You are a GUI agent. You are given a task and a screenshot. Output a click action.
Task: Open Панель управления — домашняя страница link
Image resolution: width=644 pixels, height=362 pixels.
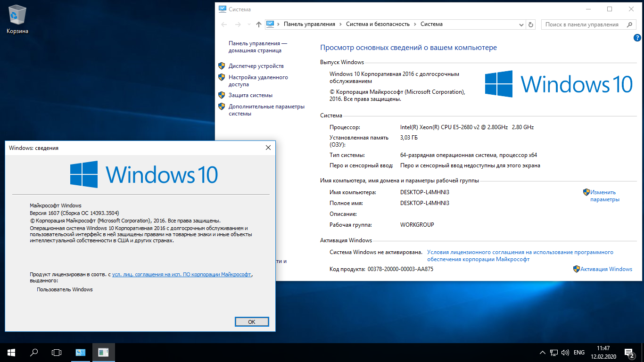point(257,47)
